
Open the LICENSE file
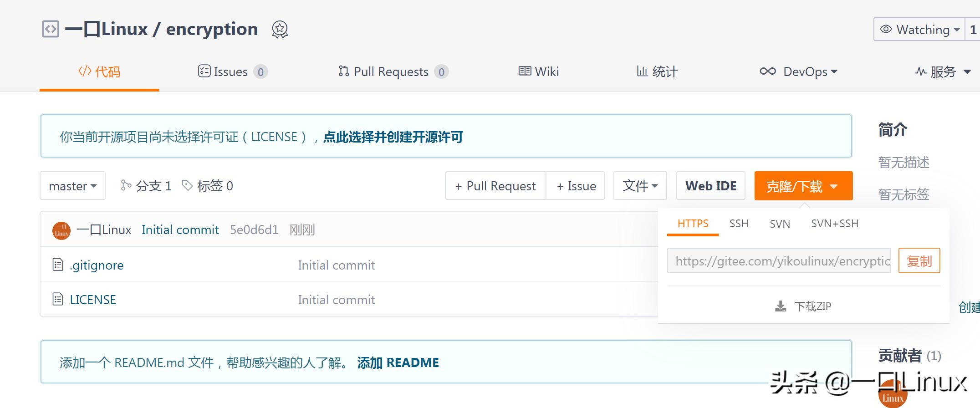93,300
